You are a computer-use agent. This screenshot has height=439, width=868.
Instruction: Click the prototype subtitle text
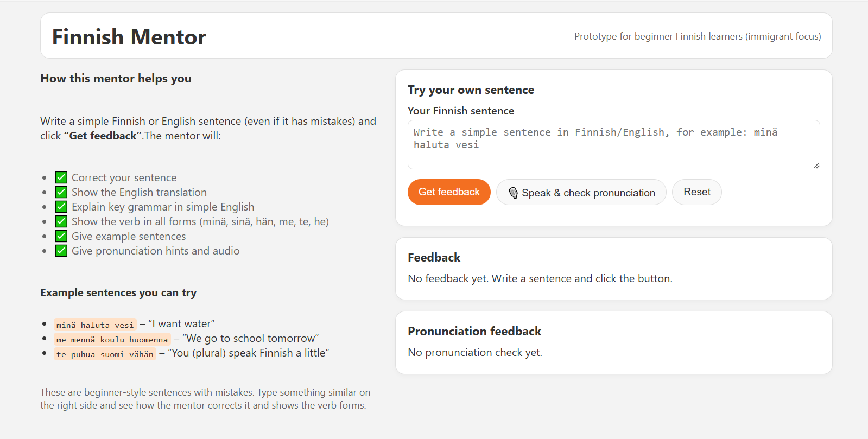698,36
